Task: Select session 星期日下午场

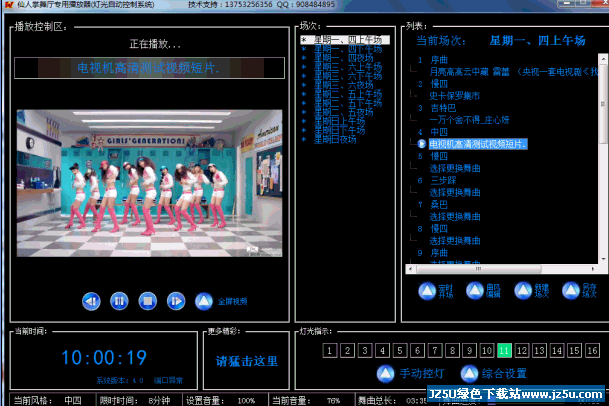Action: coord(339,131)
